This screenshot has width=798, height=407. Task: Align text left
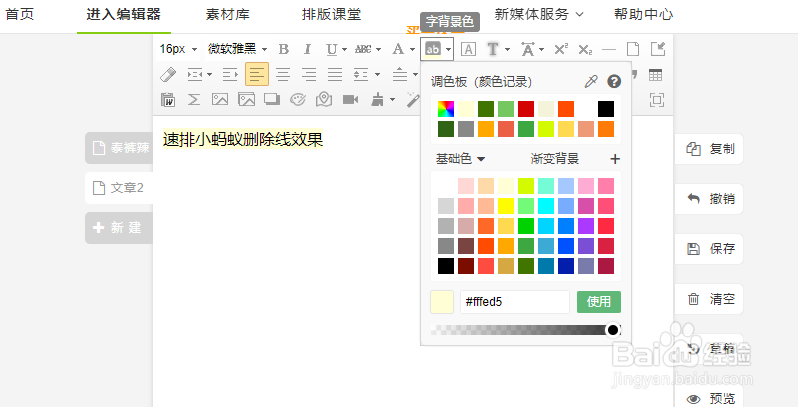(x=256, y=74)
